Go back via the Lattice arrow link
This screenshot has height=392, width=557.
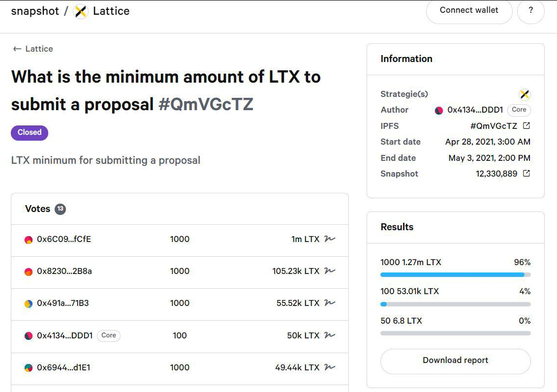(32, 49)
